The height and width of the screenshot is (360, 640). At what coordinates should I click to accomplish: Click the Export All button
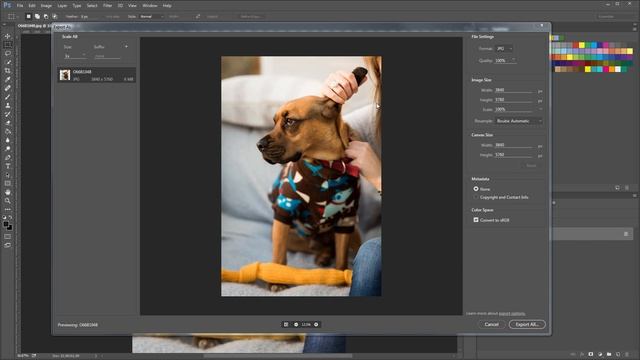527,324
